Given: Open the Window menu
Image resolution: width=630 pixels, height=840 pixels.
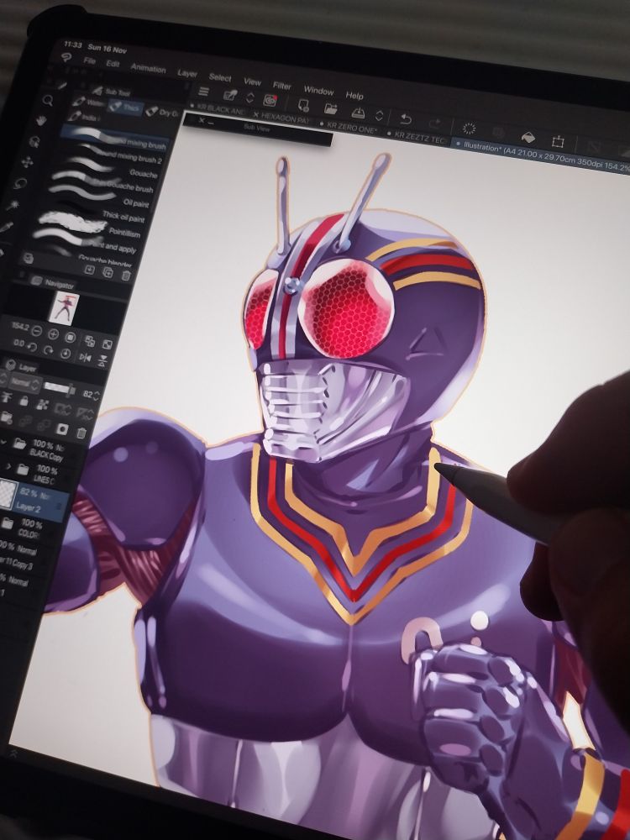Looking at the screenshot, I should point(318,91).
